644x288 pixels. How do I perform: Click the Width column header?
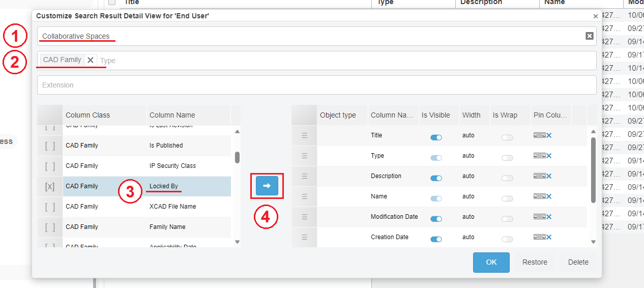[475, 115]
